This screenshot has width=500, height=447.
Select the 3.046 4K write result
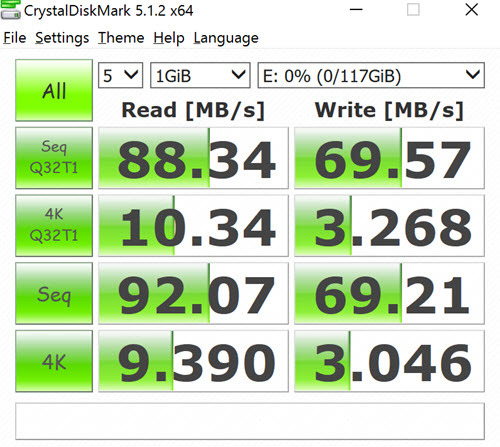pos(389,361)
